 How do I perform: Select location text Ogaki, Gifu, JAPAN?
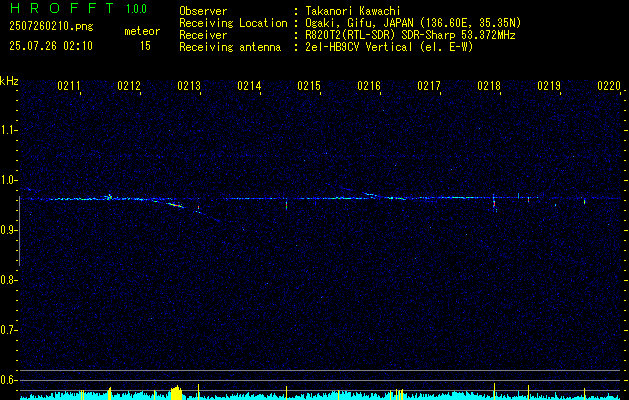(359, 23)
